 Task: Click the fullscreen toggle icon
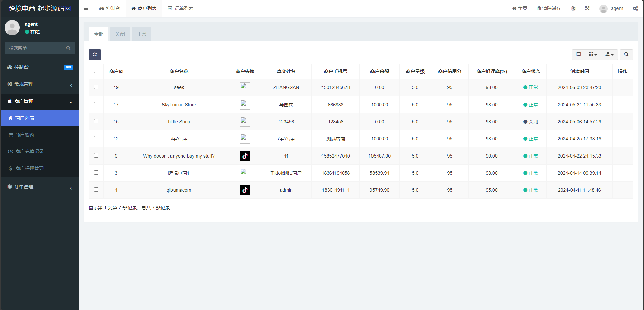pyautogui.click(x=587, y=8)
